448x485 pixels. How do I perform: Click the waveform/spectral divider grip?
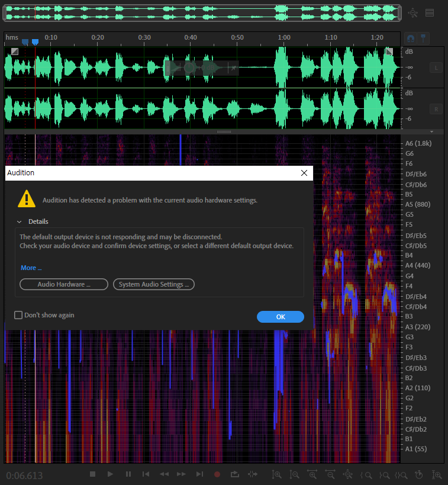(224, 132)
